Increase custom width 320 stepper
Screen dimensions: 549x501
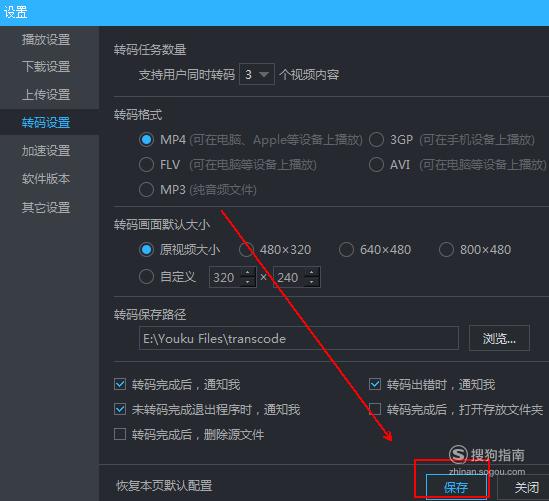click(x=248, y=272)
